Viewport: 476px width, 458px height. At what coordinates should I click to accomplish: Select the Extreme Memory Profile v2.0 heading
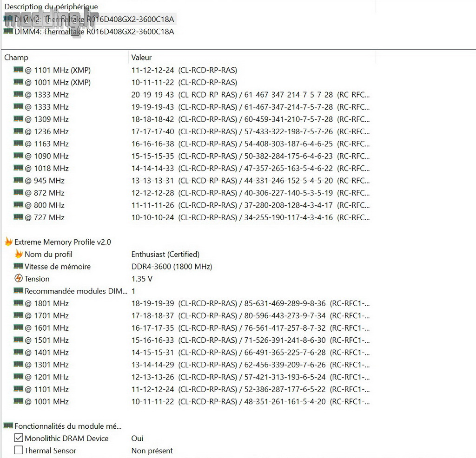click(63, 242)
